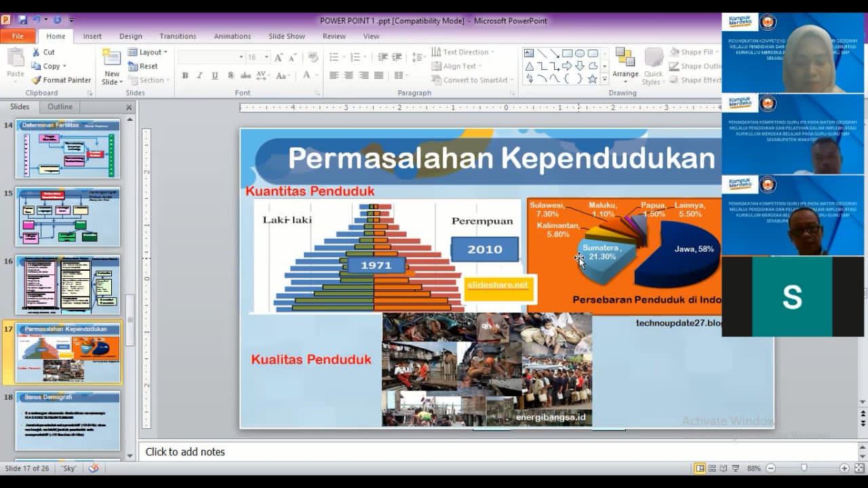Toggle Bold formatting

[184, 75]
